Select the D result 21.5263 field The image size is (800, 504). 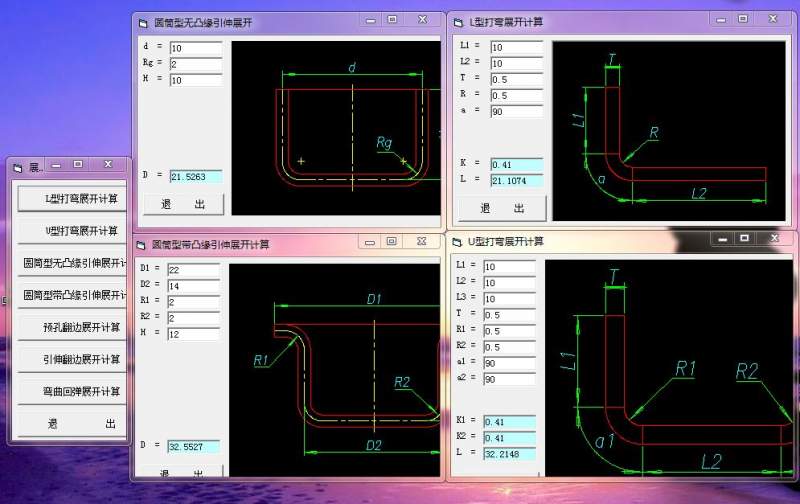(196, 177)
